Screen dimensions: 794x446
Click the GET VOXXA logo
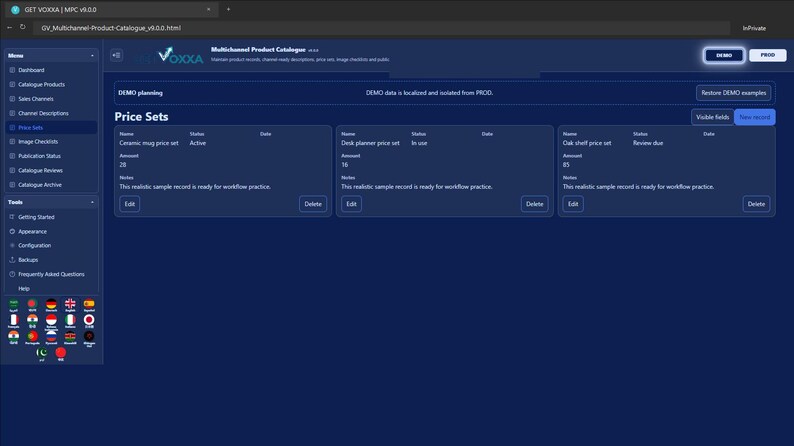pos(171,55)
